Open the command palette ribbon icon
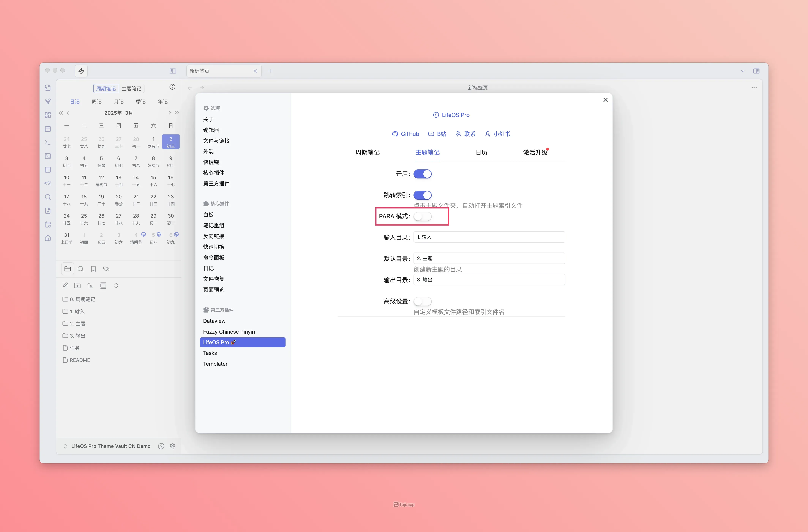 coord(48,142)
